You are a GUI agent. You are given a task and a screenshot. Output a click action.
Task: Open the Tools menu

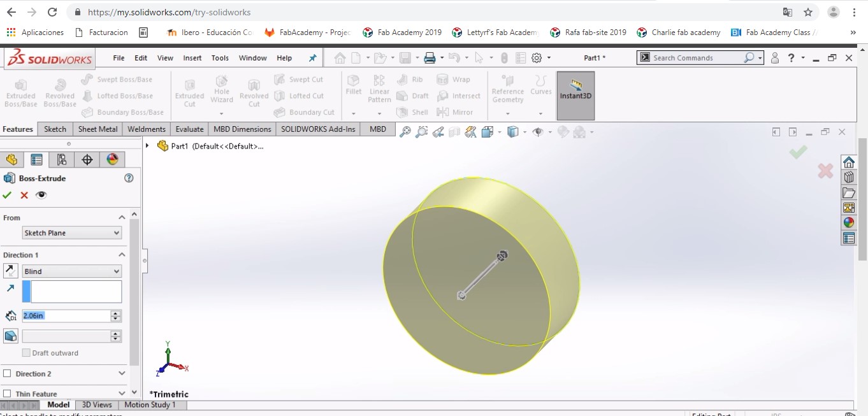click(x=220, y=58)
